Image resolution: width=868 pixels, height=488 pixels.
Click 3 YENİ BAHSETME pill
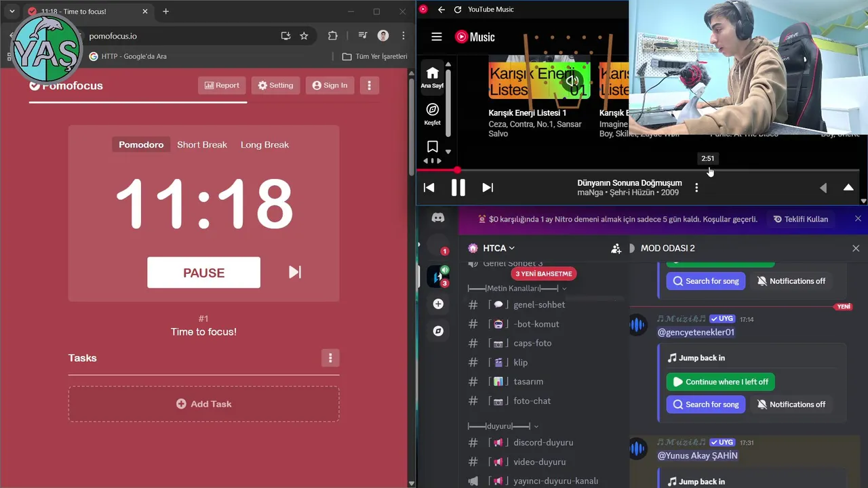544,274
